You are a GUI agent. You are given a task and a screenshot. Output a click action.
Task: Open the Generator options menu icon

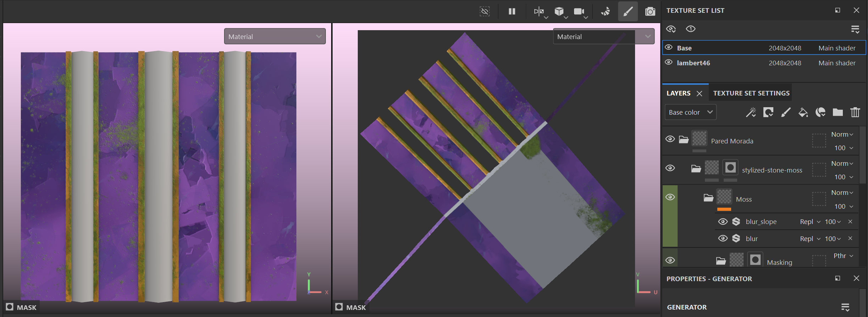(x=845, y=307)
